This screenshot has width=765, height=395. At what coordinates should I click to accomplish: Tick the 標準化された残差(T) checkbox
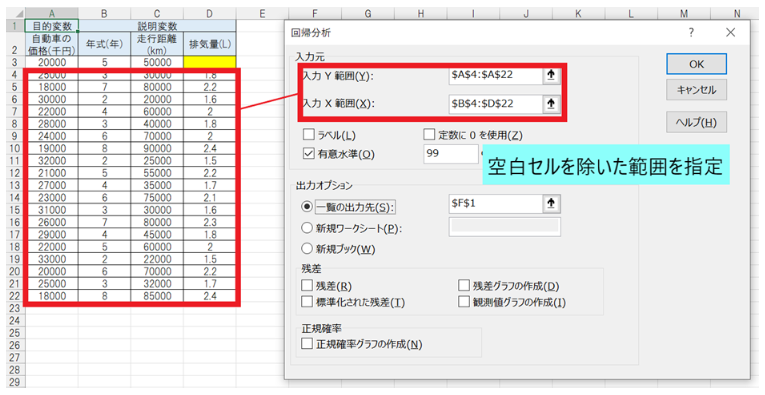click(307, 302)
